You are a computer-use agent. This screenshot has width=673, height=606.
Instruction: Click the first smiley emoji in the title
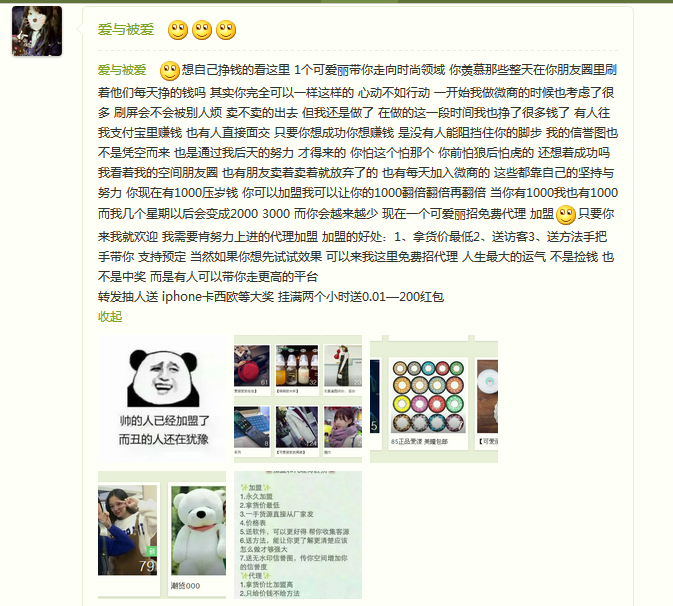(178, 30)
